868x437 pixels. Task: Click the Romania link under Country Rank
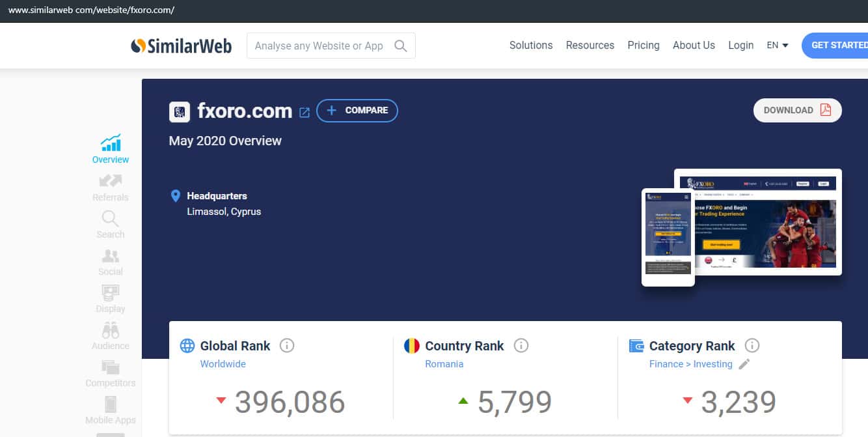444,364
